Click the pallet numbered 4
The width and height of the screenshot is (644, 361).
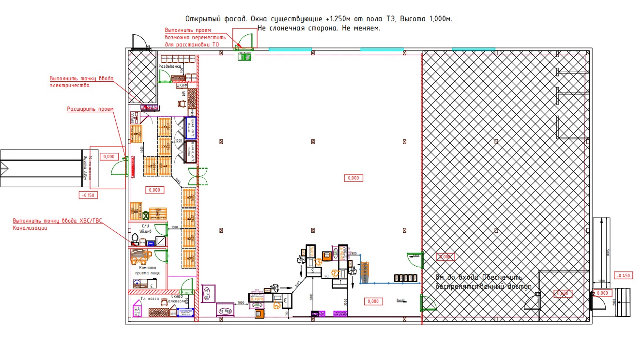tap(151, 166)
